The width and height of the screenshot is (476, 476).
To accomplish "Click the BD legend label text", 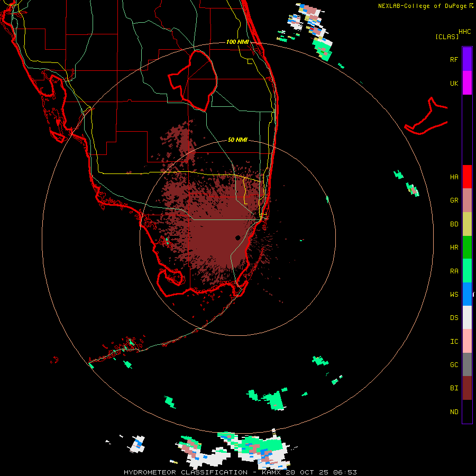I will 454,224.
